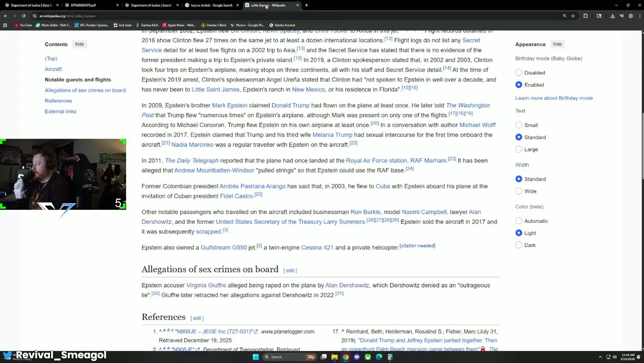
Task: Select Automatic color mode
Action: tap(519, 221)
